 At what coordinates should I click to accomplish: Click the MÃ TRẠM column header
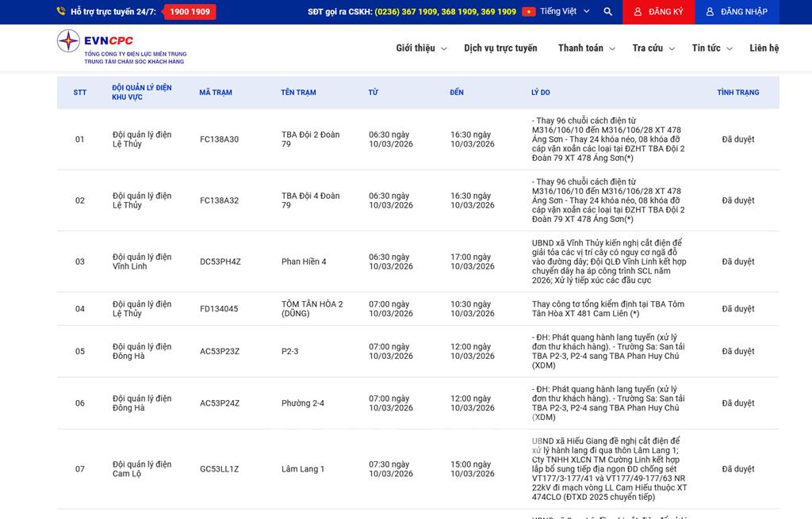pyautogui.click(x=216, y=93)
